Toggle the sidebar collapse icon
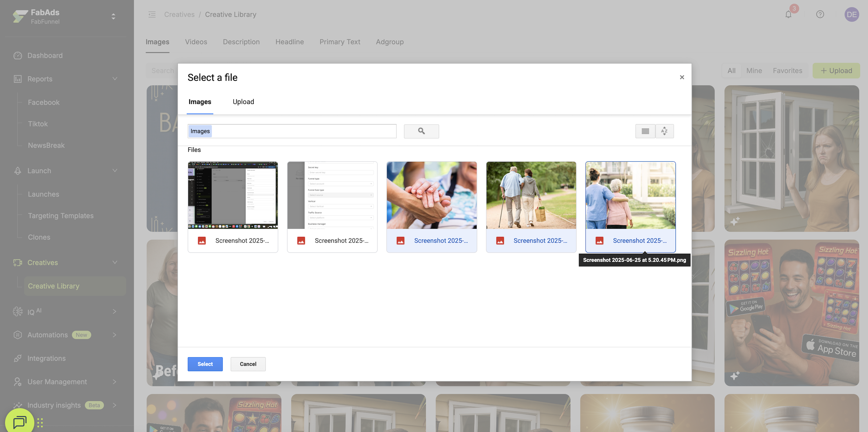 [152, 14]
